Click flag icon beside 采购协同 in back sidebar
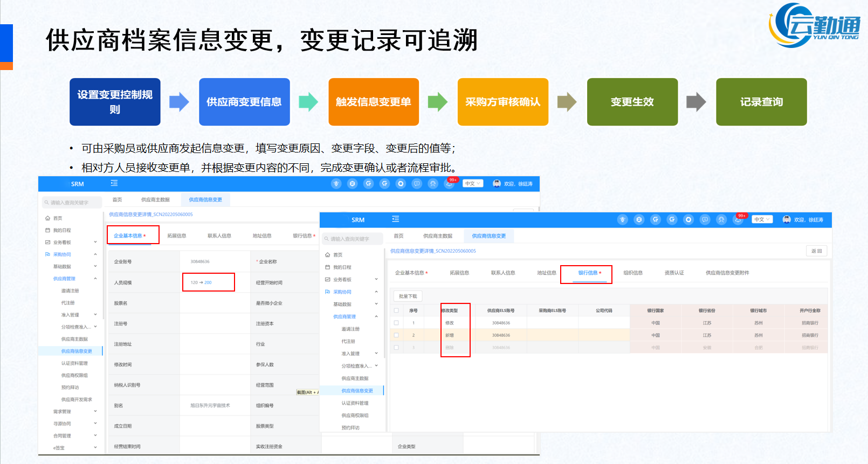Viewport: 868px width, 464px height. click(47, 254)
